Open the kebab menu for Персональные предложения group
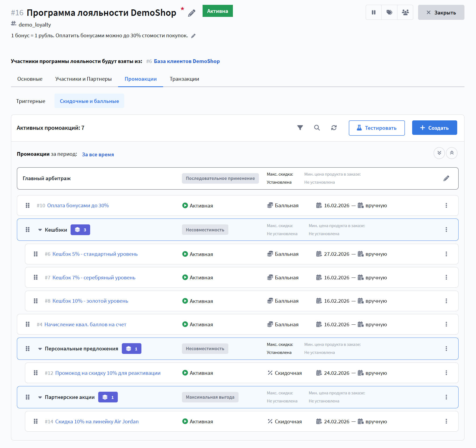Screen dimensions: 476x448 446,349
